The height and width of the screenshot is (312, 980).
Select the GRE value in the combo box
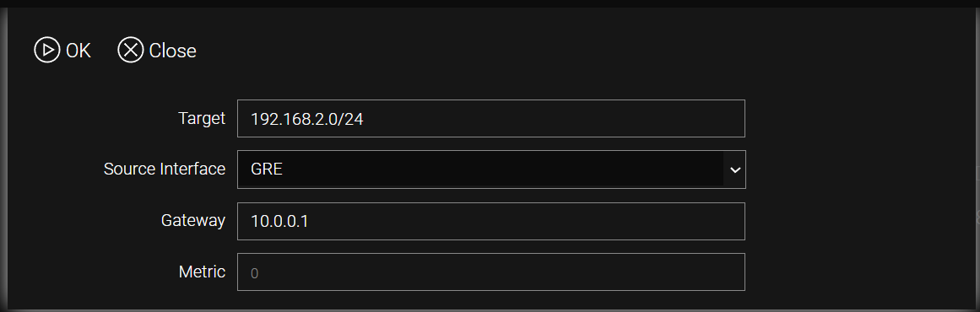point(267,169)
